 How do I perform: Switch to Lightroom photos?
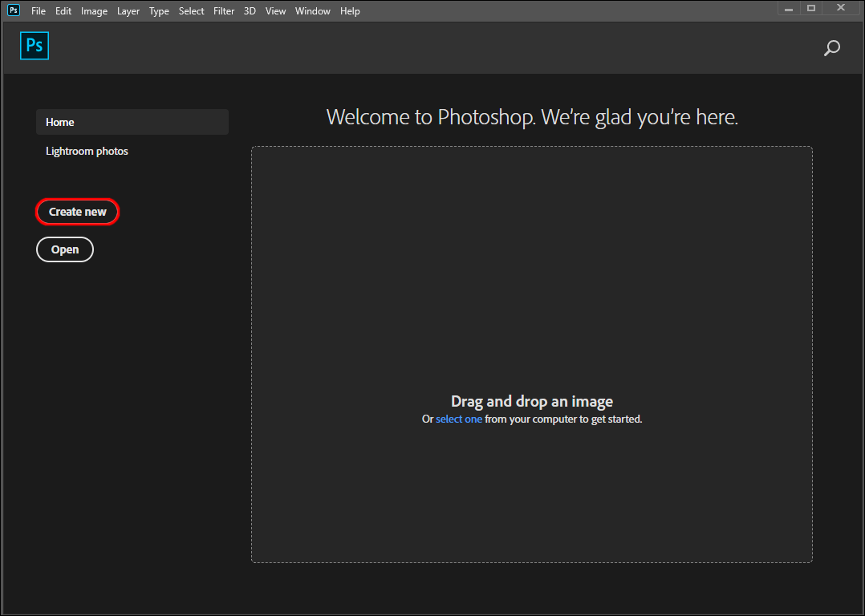87,151
